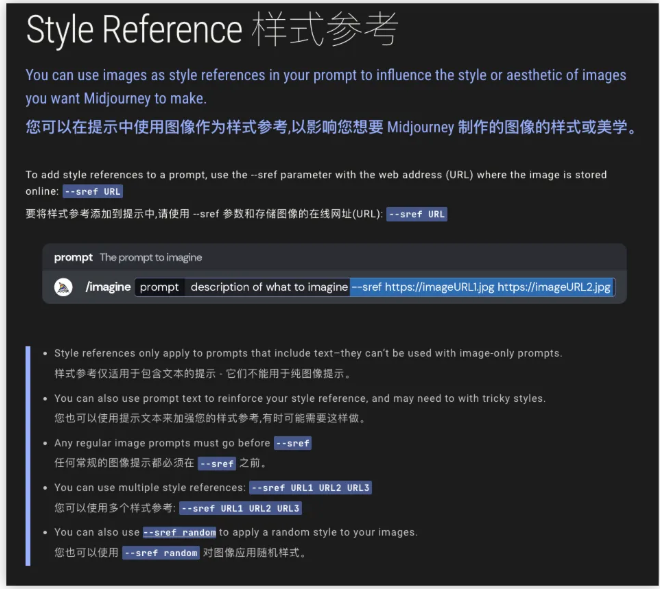660x589 pixels.
Task: Click the blue Chinese sentence '您可以在提示中使用图像作为样式参考'
Action: coord(332,127)
